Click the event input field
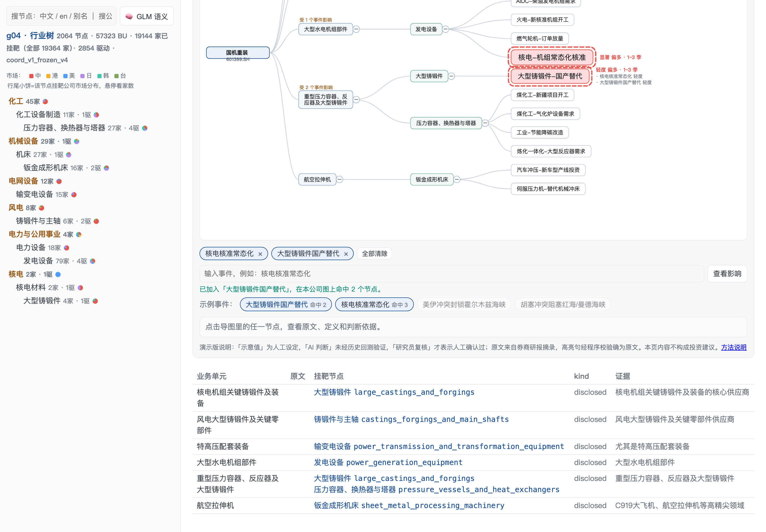The height and width of the screenshot is (532, 766). tap(452, 274)
